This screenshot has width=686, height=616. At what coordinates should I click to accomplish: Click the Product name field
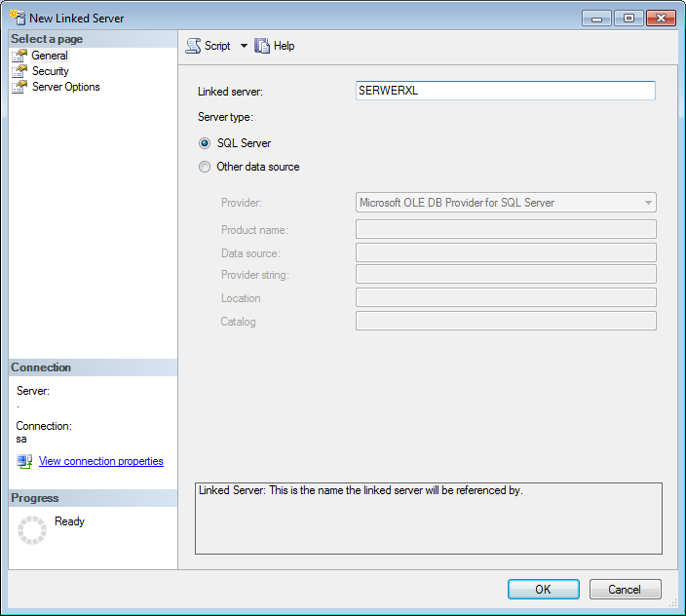tap(506, 229)
